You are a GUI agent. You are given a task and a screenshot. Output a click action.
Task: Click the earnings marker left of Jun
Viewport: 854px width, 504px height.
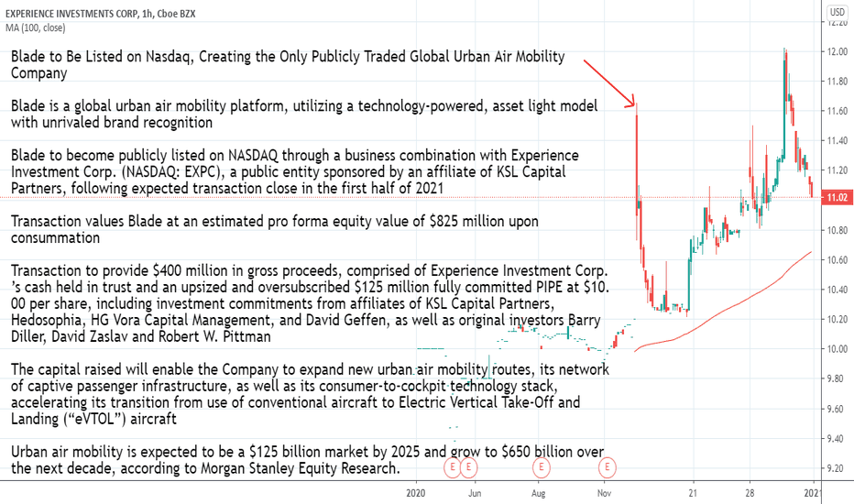click(x=452, y=467)
